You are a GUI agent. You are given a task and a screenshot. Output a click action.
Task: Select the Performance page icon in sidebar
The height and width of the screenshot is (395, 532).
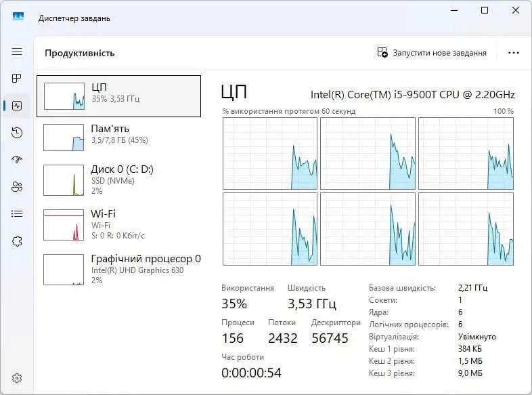(17, 106)
